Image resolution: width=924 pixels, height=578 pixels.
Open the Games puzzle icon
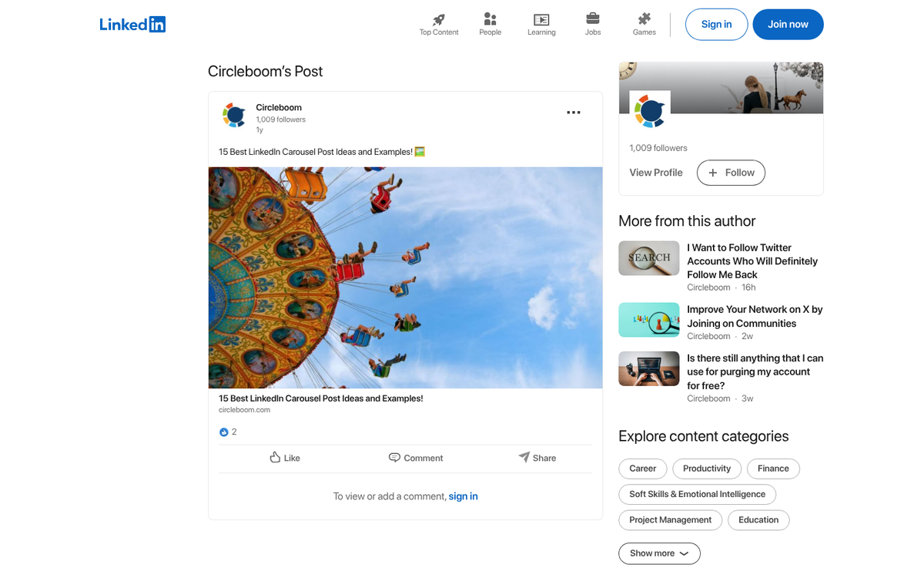pyautogui.click(x=644, y=19)
